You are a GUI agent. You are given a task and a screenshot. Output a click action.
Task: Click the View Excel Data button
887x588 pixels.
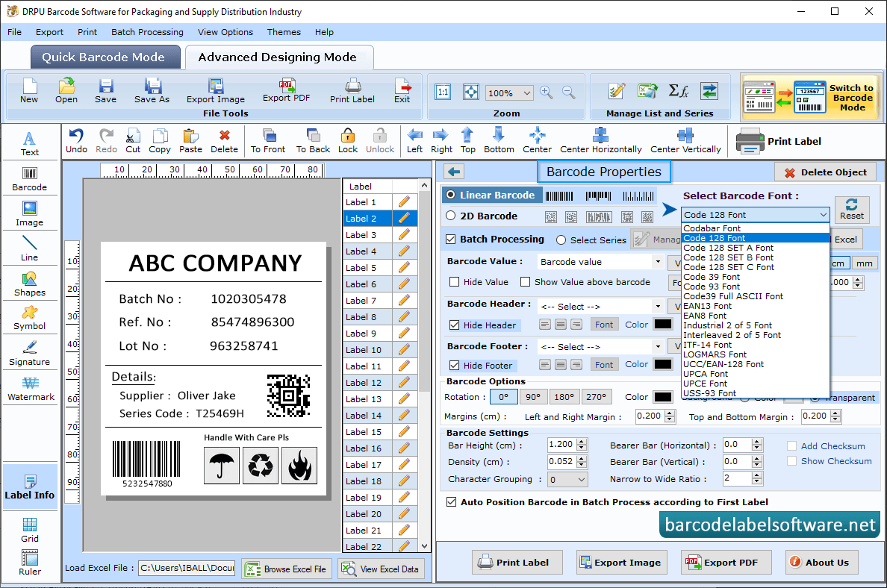coord(381,569)
